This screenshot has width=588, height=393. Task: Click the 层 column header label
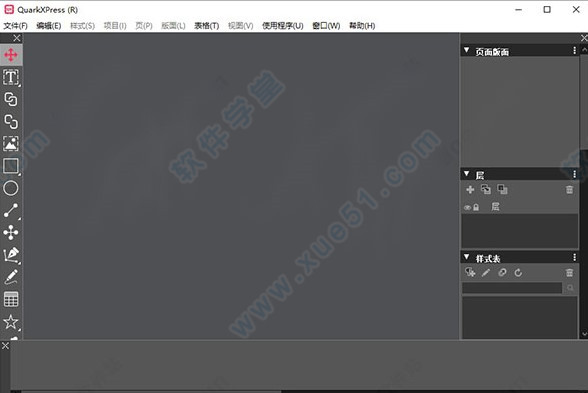pyautogui.click(x=495, y=207)
